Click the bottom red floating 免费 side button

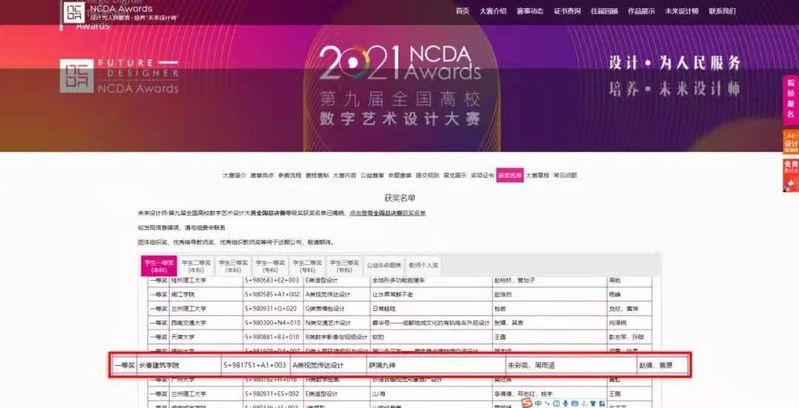790,172
